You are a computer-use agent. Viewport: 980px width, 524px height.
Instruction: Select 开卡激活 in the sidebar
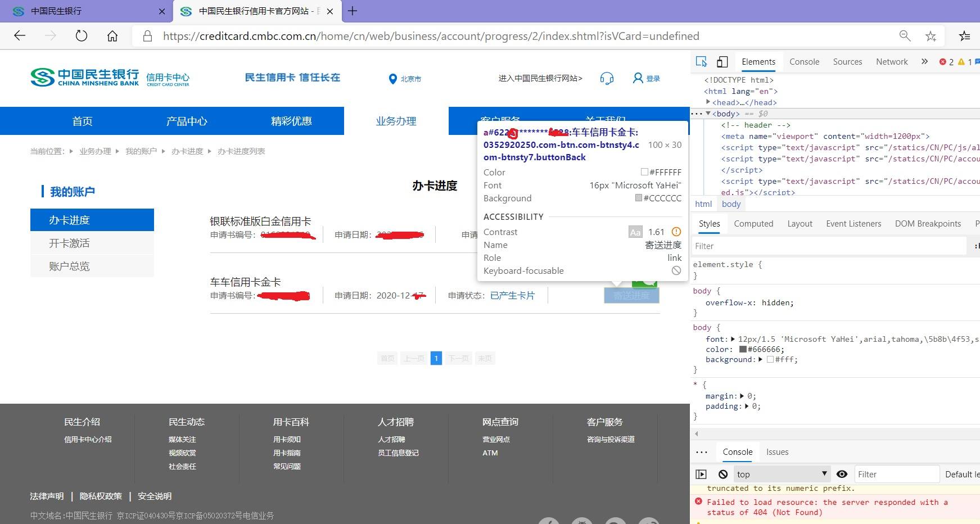point(92,243)
